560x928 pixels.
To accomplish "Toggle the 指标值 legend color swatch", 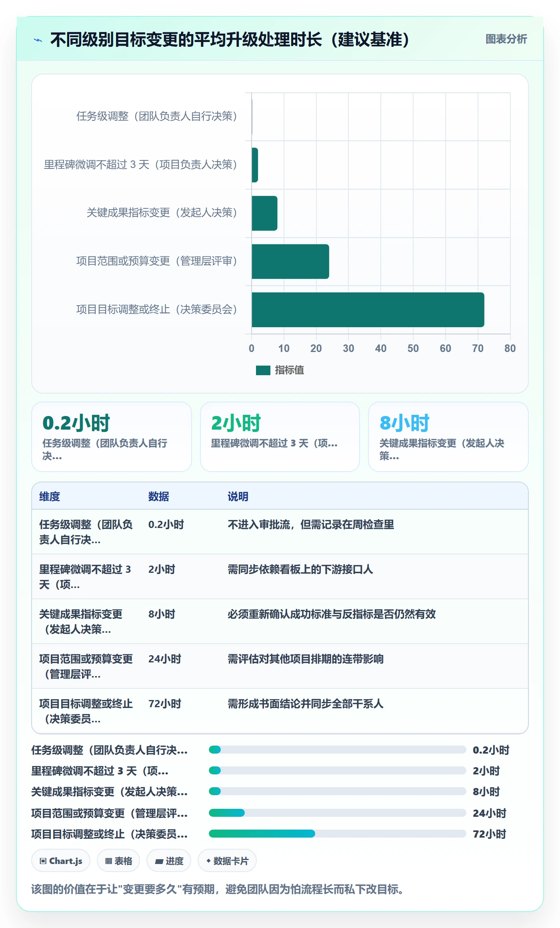I will (x=263, y=370).
